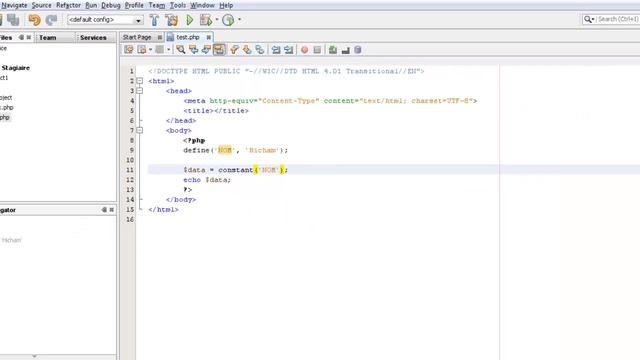
Task: Minimize the Files panel group
Action: tap(21, 37)
